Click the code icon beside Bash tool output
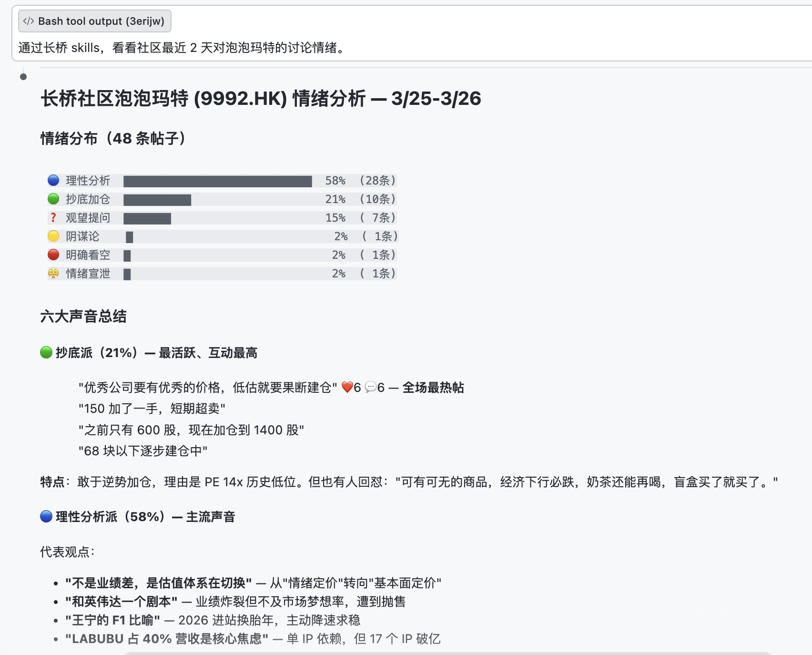The height and width of the screenshot is (655, 812). (29, 21)
